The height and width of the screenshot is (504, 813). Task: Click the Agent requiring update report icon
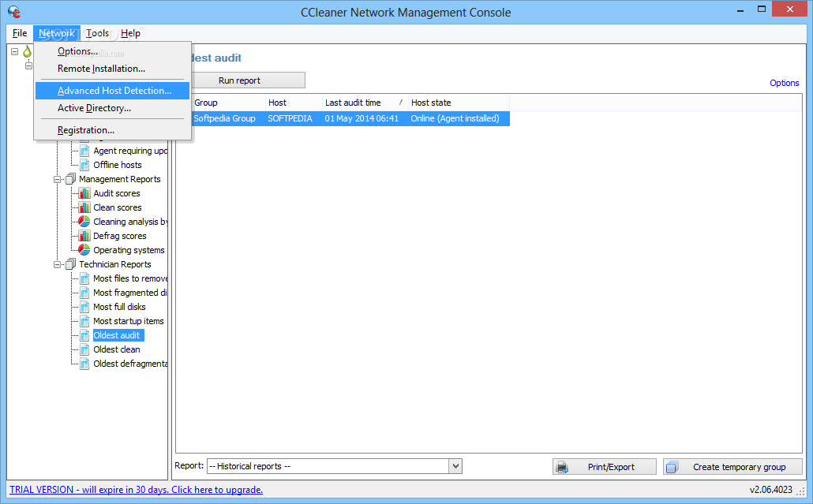(x=84, y=151)
